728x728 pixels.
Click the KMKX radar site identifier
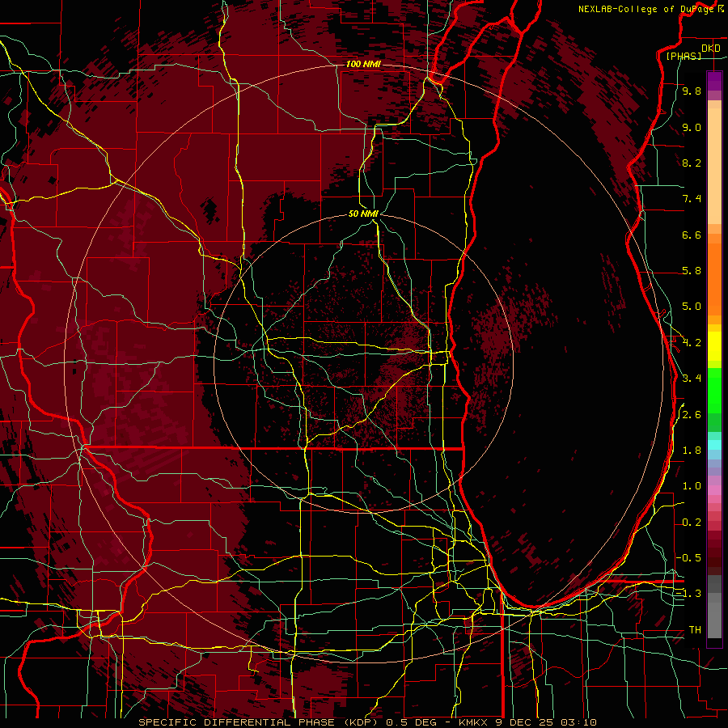[472, 722]
